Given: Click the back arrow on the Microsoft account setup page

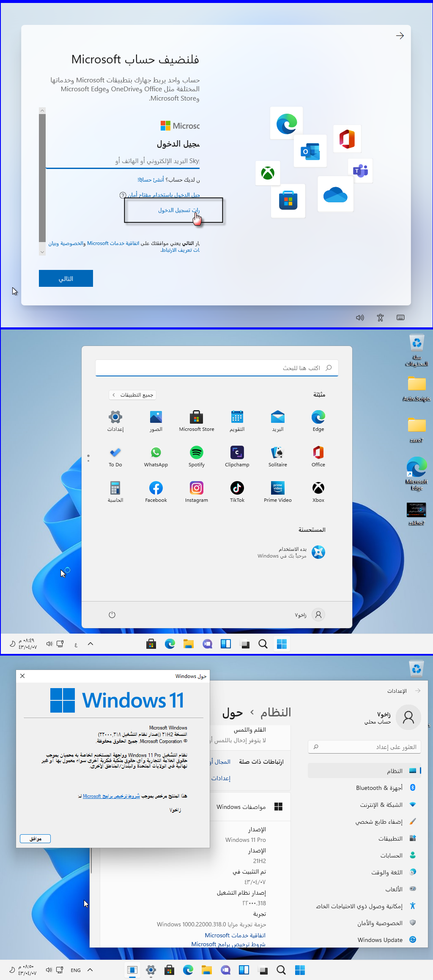Looking at the screenshot, I should pyautogui.click(x=400, y=36).
